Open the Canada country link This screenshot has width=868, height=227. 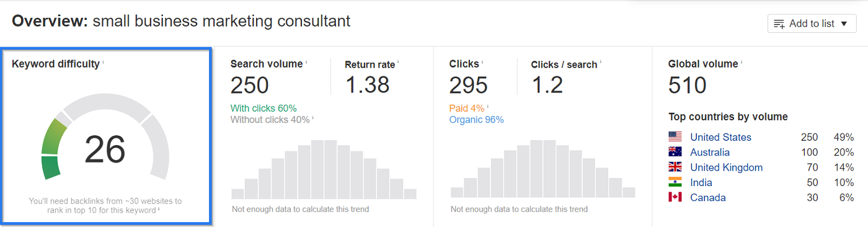707,197
